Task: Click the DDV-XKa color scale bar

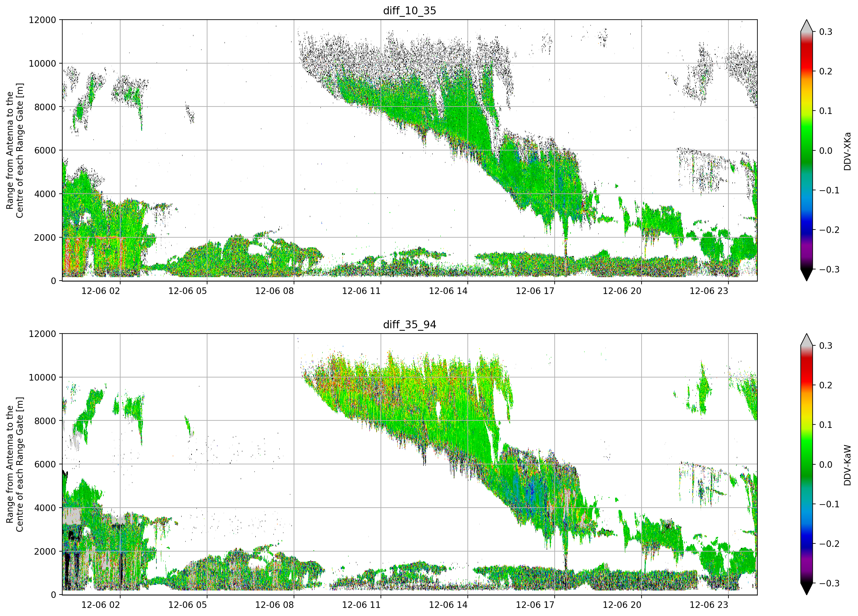Action: click(x=807, y=150)
